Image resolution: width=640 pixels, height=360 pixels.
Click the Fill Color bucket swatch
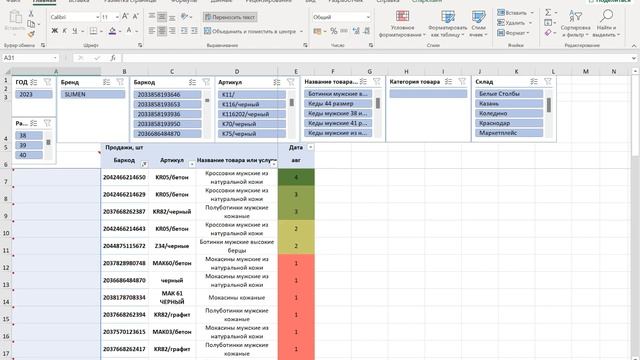(113, 31)
